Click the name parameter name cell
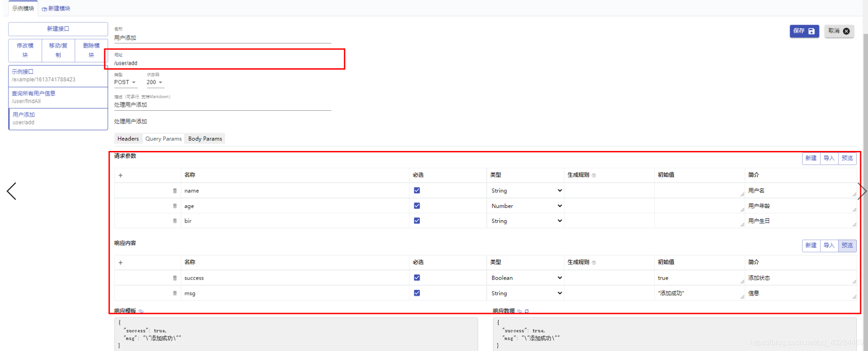This screenshot has width=868, height=351. click(295, 191)
